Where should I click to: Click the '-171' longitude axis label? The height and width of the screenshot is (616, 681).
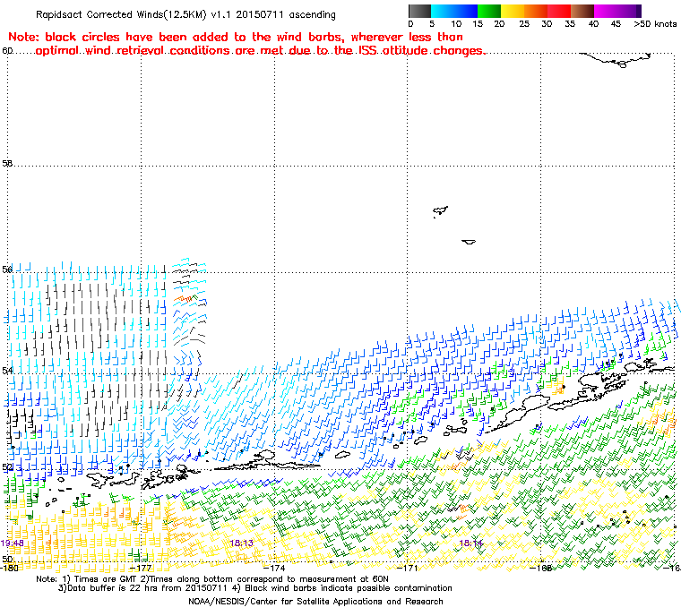pos(407,568)
